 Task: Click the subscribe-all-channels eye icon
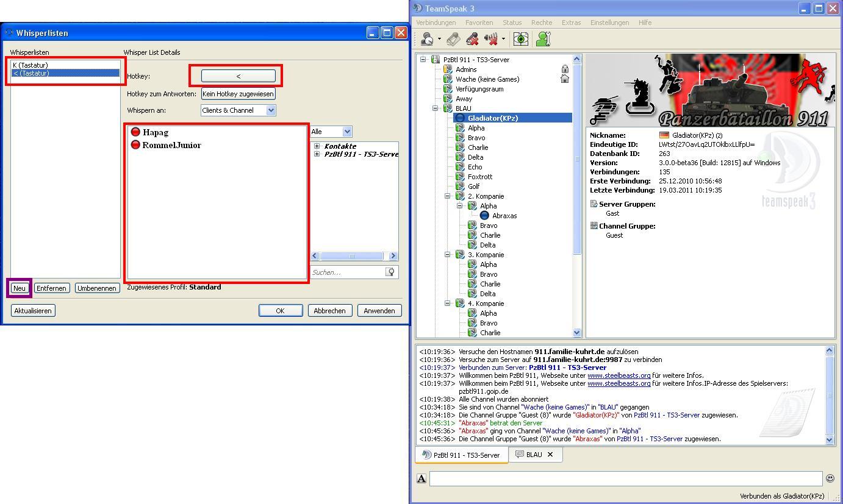(x=521, y=40)
